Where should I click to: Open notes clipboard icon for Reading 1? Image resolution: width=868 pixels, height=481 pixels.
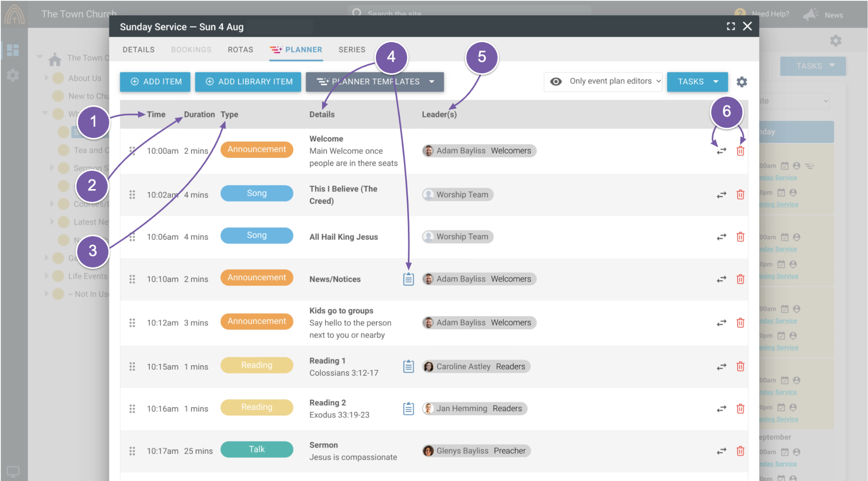point(408,366)
